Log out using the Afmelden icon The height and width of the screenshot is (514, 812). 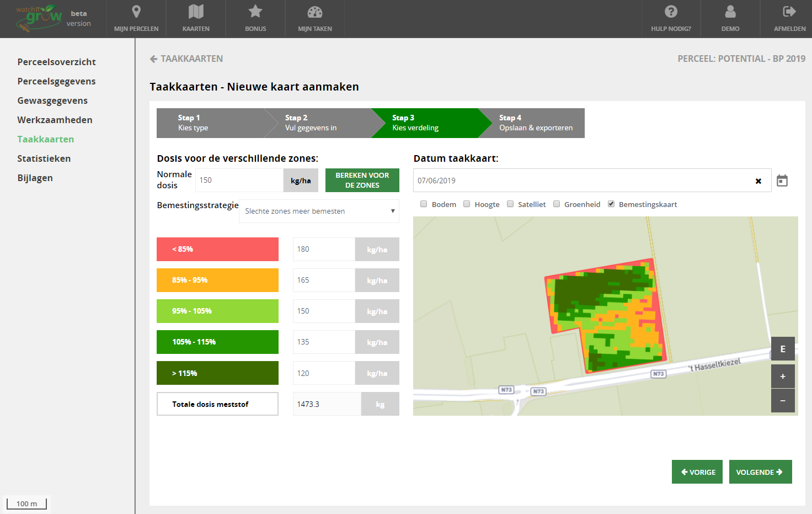pos(789,19)
